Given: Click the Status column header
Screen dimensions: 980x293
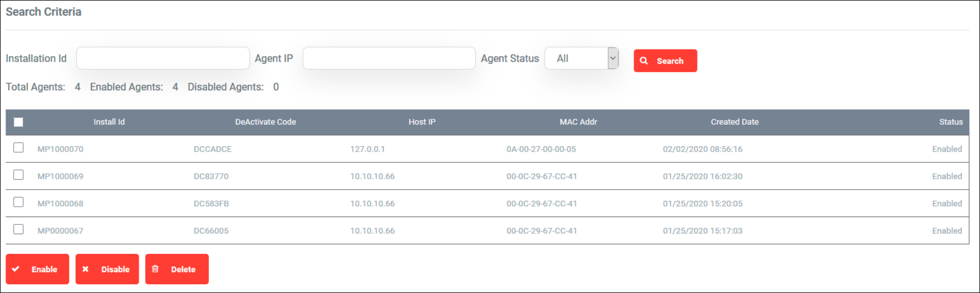Looking at the screenshot, I should 951,122.
